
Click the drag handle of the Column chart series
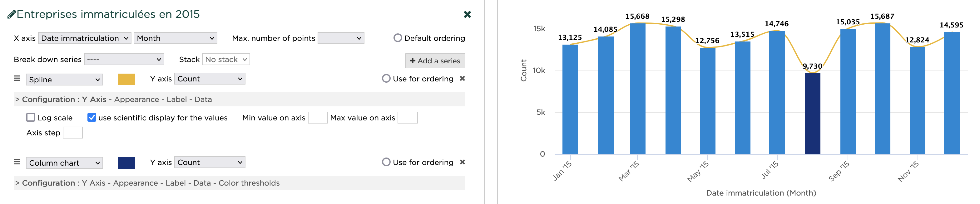17,162
